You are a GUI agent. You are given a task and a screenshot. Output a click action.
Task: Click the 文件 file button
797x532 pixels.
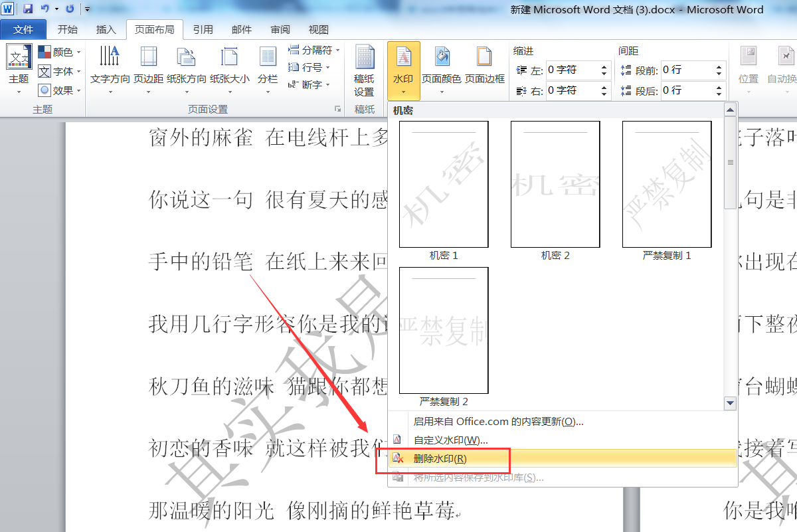[23, 29]
